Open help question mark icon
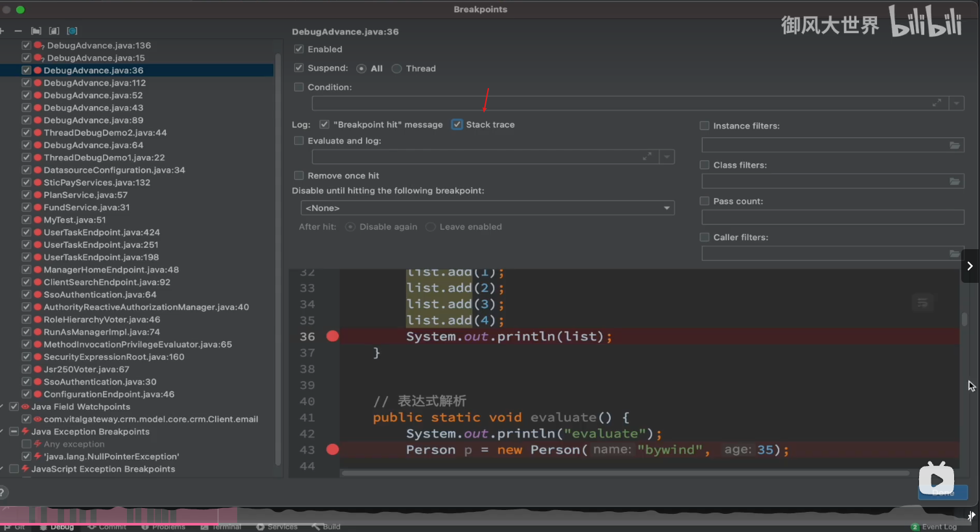Screen dimensions: 980x532 3,493
